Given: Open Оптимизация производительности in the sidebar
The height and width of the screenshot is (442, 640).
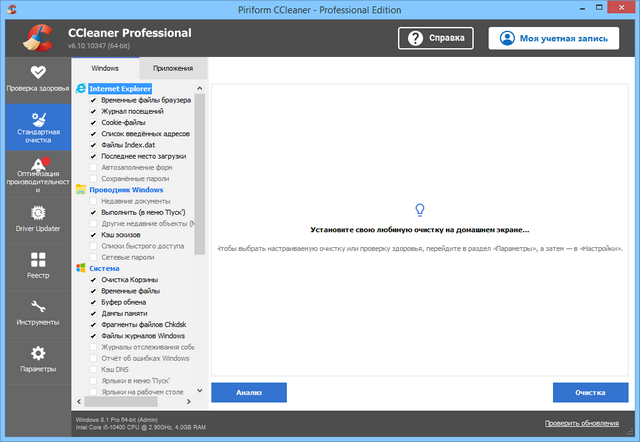Looking at the screenshot, I should click(x=36, y=175).
